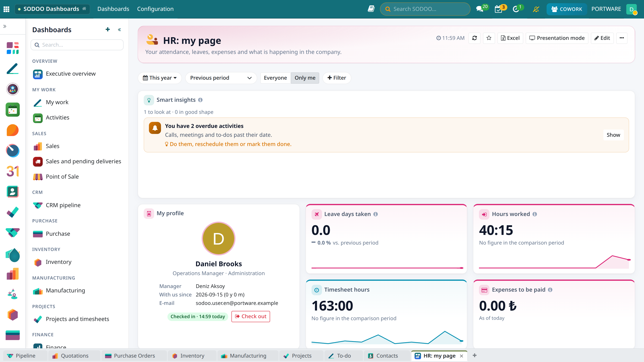
Task: Refresh the dashboard with the reload icon
Action: click(x=475, y=38)
